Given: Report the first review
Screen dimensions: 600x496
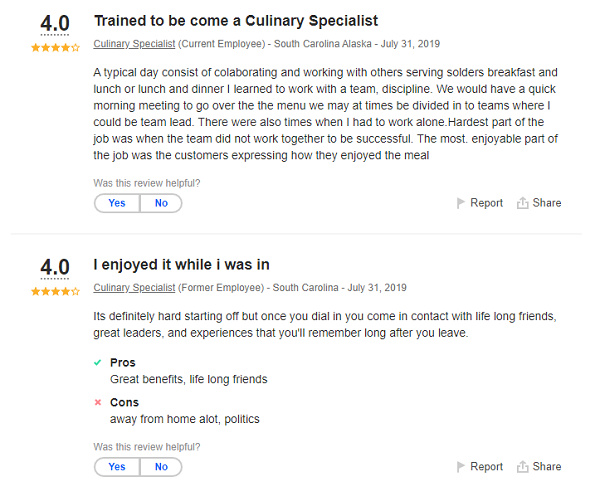Looking at the screenshot, I should 486,203.
